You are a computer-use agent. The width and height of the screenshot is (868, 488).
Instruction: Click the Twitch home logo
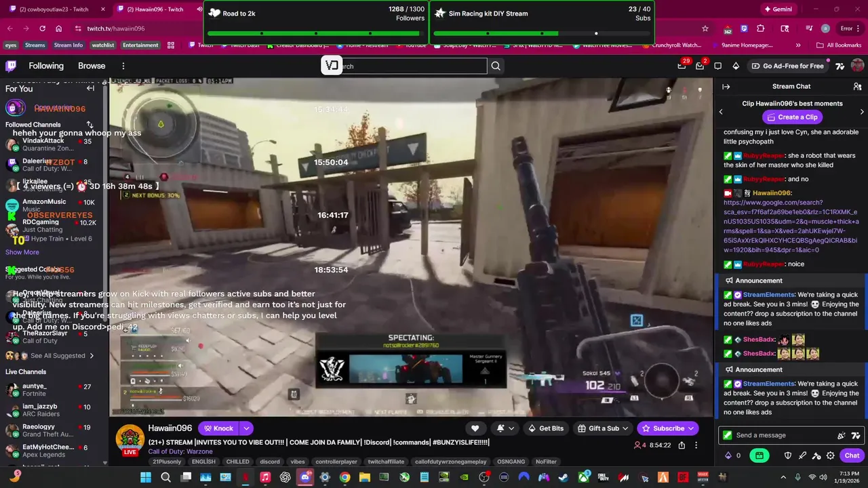tap(11, 66)
